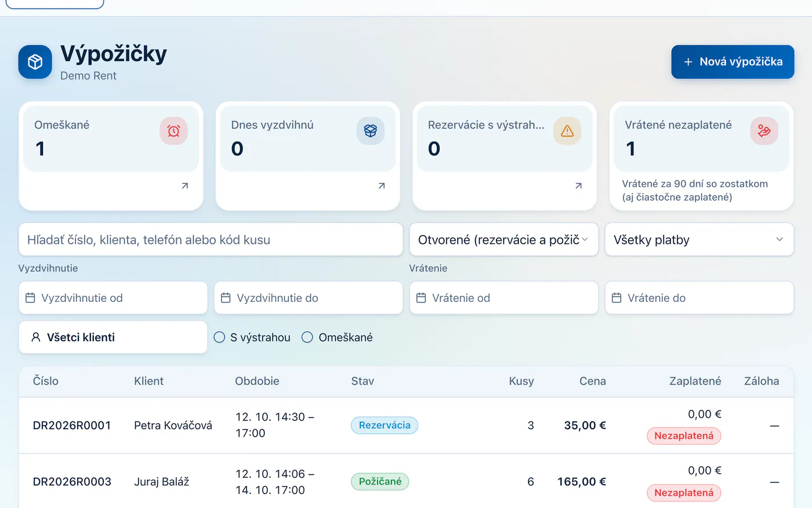Click calendar icon in Vrátenie do field

(617, 298)
